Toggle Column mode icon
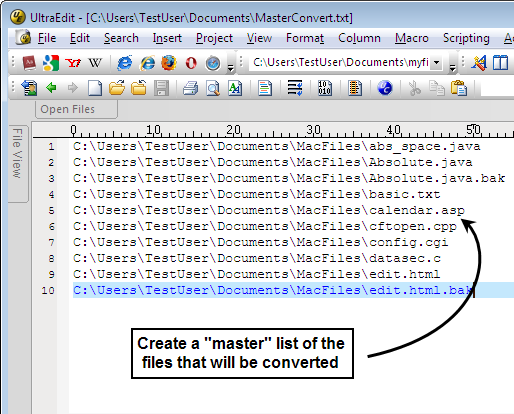 355,88
